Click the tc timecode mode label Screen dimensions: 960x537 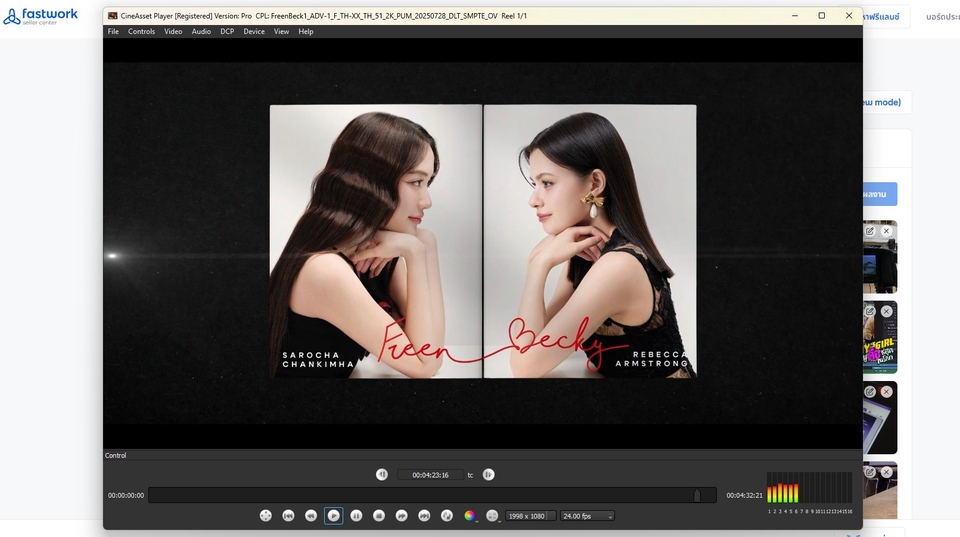[x=470, y=475]
